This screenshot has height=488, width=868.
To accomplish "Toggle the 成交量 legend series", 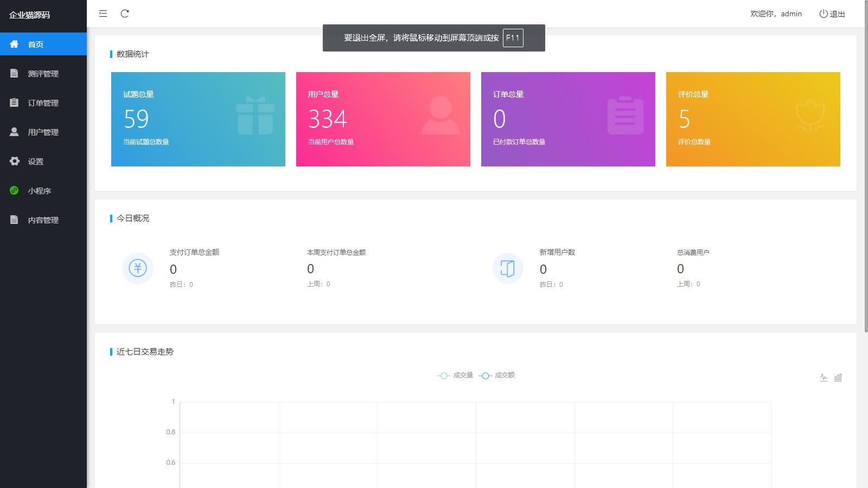I will 455,375.
